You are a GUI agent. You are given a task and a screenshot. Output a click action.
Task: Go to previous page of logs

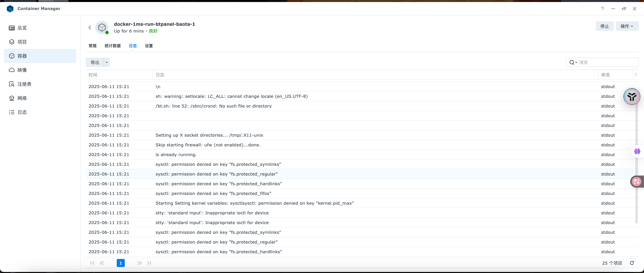[102, 263]
